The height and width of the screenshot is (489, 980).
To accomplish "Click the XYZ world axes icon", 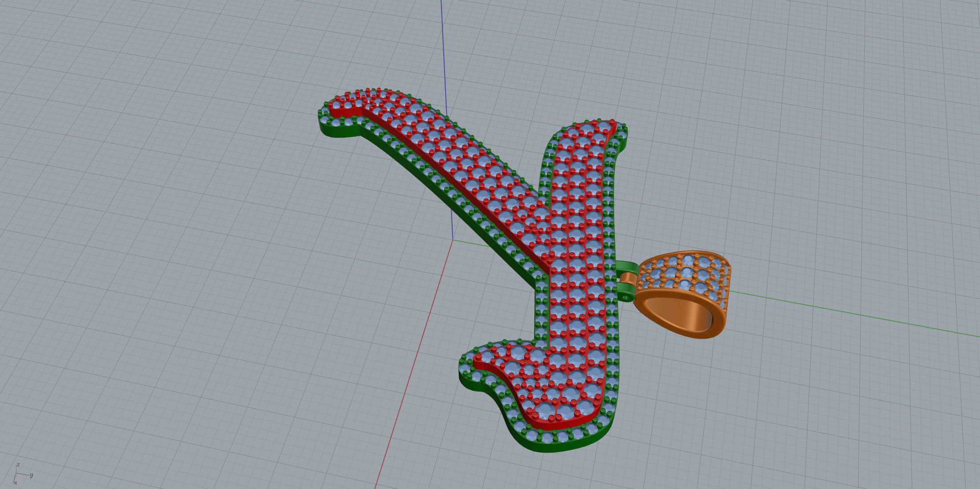I will [x=22, y=473].
